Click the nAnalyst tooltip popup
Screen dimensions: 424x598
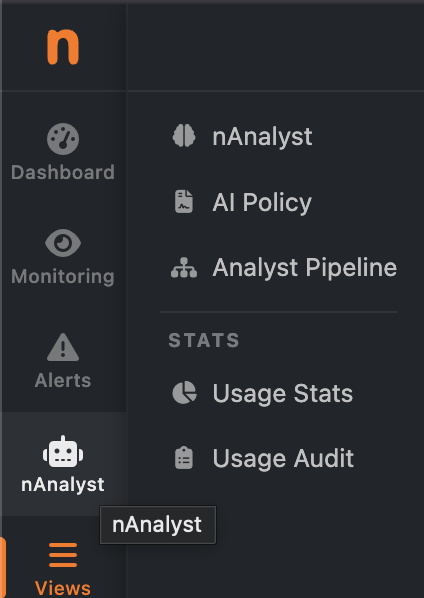click(x=158, y=525)
